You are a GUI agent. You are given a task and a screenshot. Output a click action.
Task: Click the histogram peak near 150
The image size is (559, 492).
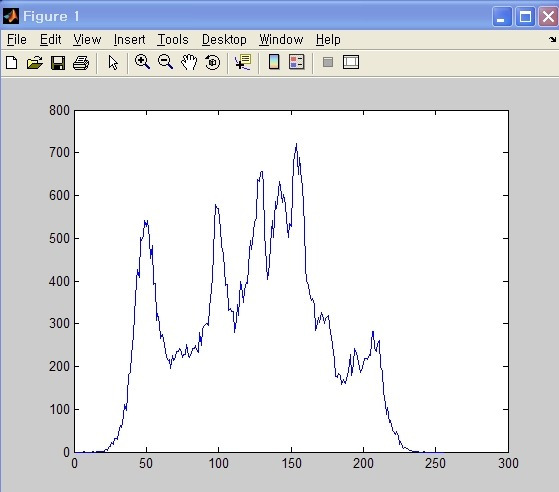point(296,144)
